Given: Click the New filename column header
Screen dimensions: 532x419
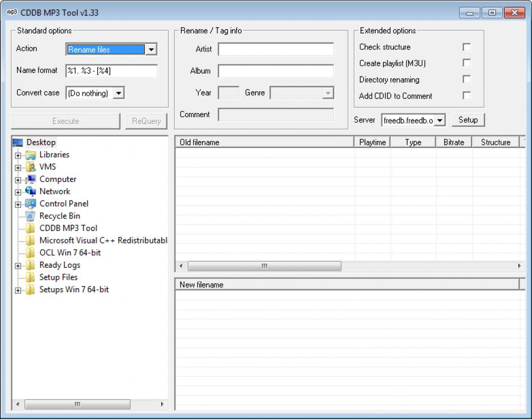Looking at the screenshot, I should (x=347, y=285).
